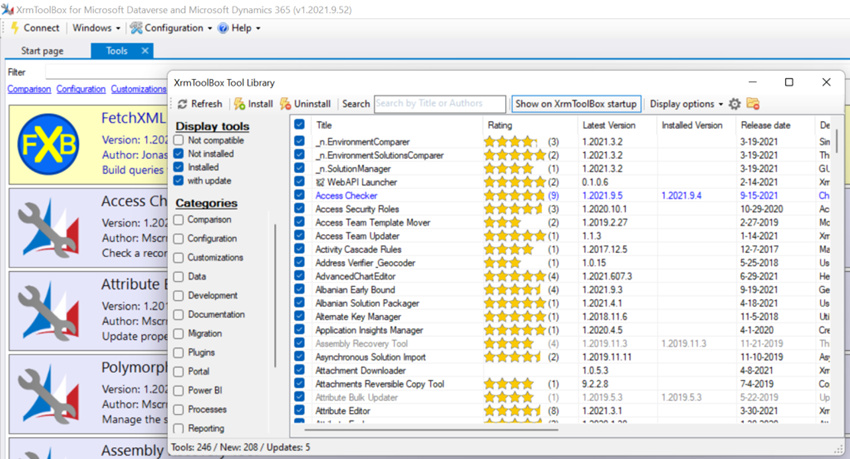Click the Configuration category link
The height and width of the screenshot is (459, 850).
pyautogui.click(x=81, y=89)
